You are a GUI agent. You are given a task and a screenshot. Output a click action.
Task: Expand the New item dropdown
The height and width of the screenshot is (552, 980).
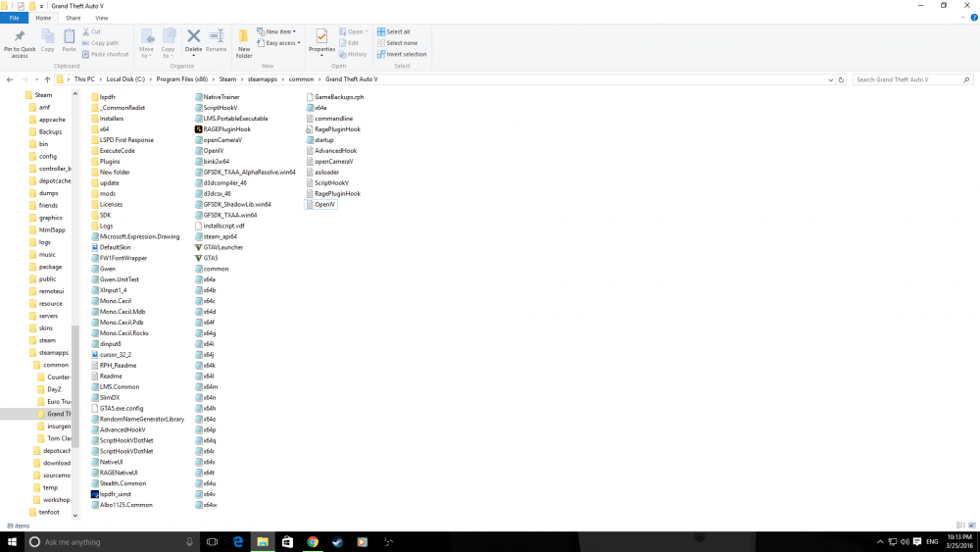tap(276, 32)
